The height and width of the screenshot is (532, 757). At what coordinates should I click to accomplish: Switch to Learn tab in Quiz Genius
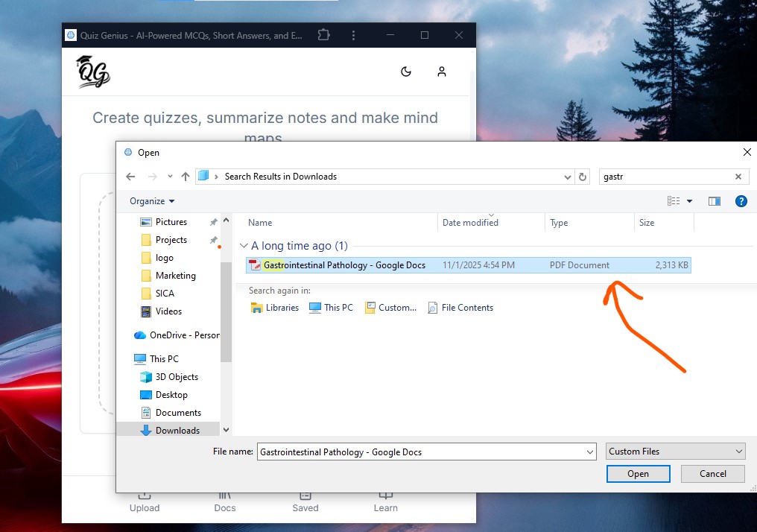pos(386,502)
